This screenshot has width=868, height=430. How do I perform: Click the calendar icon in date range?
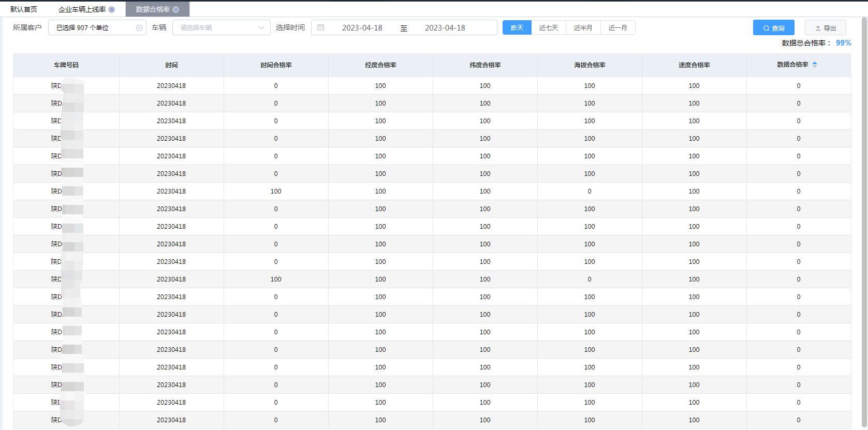(321, 28)
